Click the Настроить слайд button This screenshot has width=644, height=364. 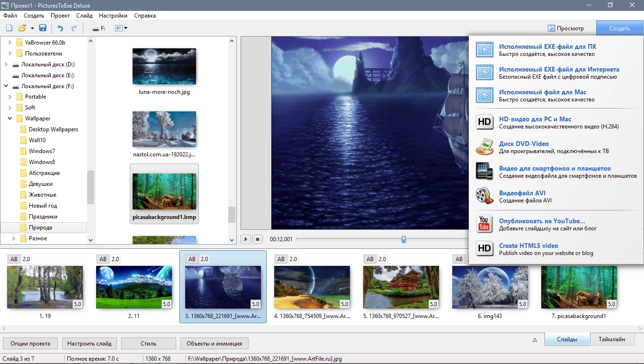pyautogui.click(x=89, y=344)
